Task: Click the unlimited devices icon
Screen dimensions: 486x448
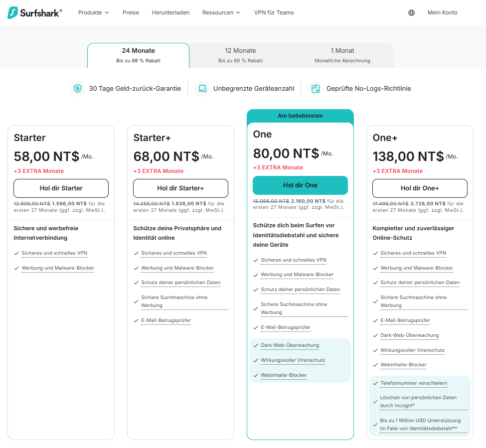Action: pyautogui.click(x=202, y=89)
